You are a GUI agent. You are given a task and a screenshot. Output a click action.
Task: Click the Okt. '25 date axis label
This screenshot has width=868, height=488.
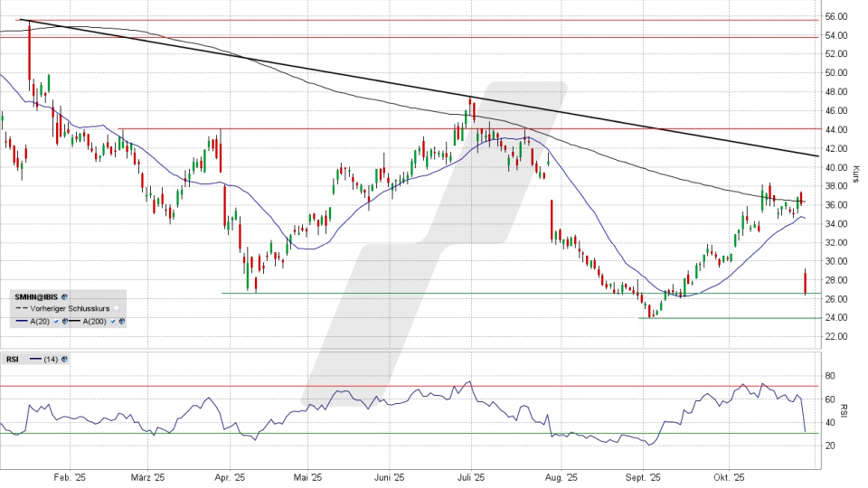[x=729, y=477]
